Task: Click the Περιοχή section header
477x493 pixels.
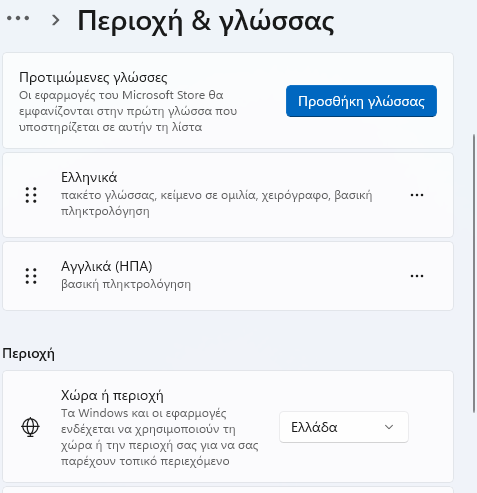Action: 28,354
